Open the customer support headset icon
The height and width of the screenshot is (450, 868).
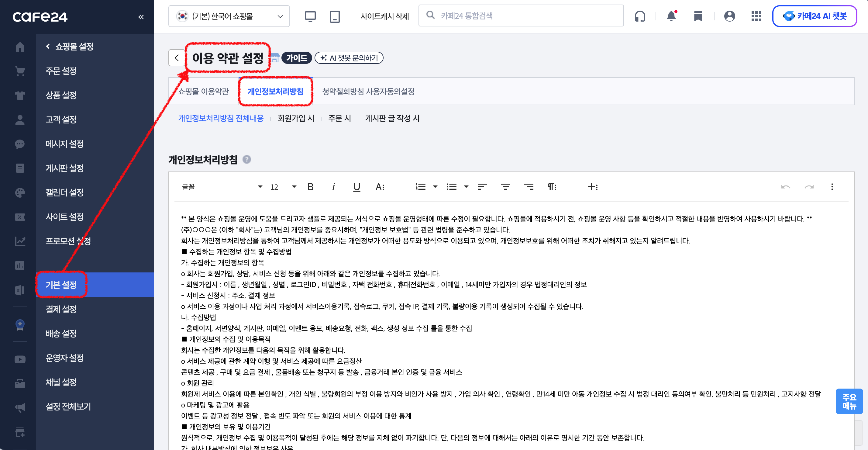[640, 16]
